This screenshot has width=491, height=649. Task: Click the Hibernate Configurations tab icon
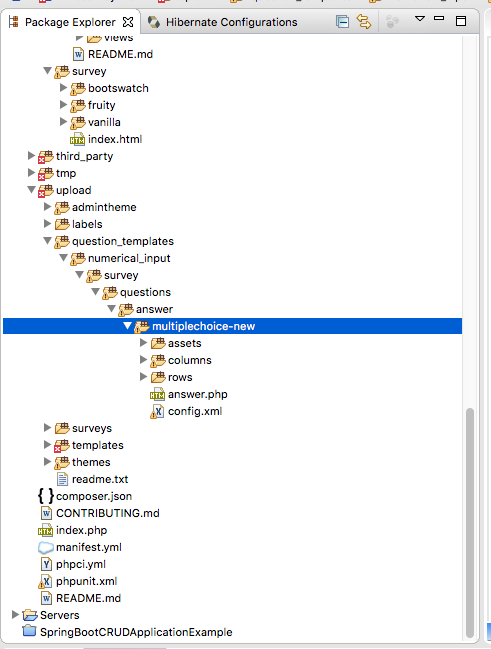click(x=154, y=22)
